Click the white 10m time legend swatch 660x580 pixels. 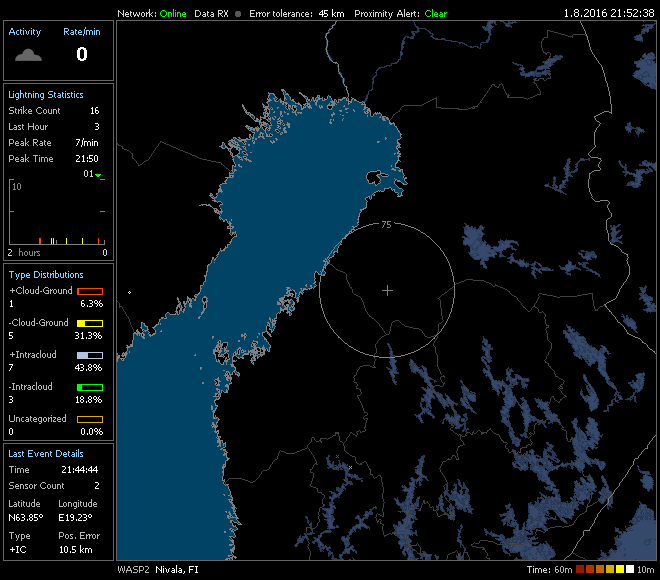pos(630,569)
